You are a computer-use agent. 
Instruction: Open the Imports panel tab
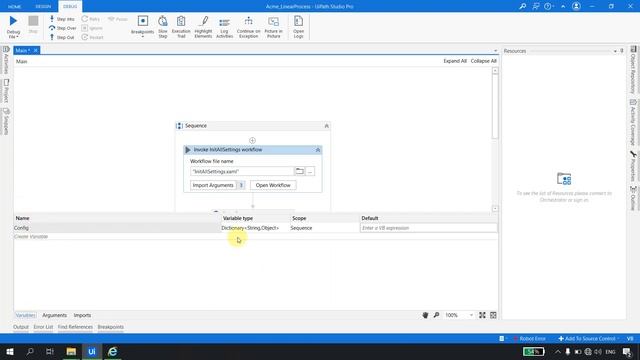click(82, 315)
